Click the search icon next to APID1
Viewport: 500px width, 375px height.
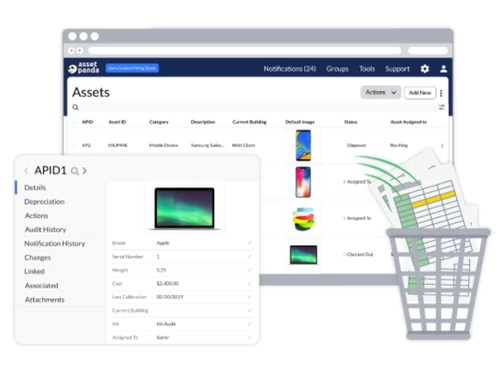pyautogui.click(x=75, y=171)
